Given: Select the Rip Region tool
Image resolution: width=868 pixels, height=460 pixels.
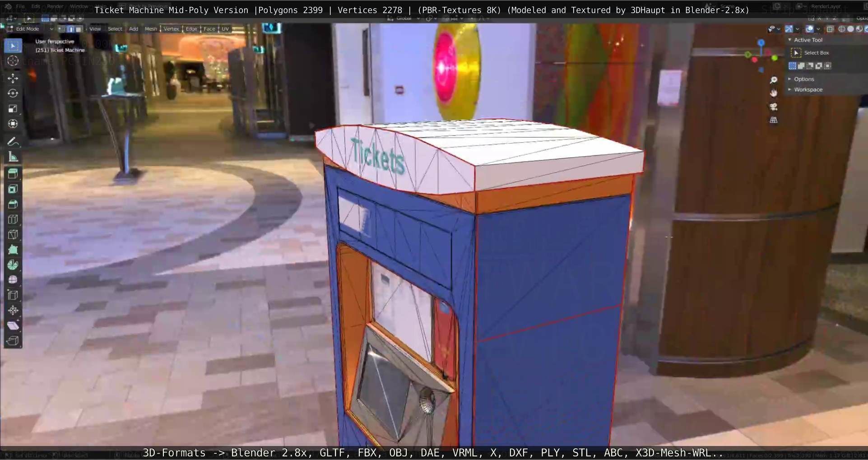Looking at the screenshot, I should coord(13,341).
